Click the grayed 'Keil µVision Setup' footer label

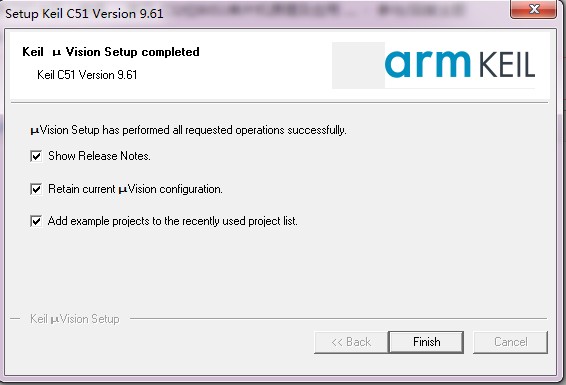[75, 319]
